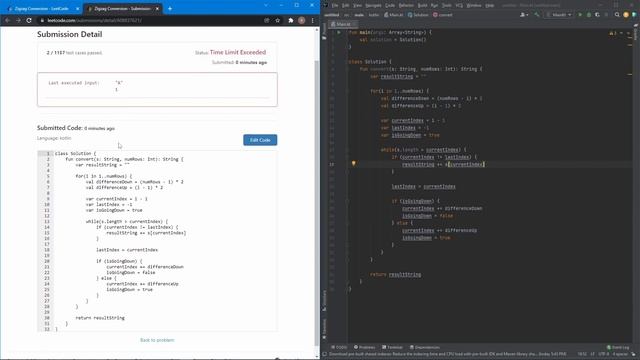This screenshot has width=640, height=360.
Task: Click the run gutter arrow beside fun main
Action: pyautogui.click(x=339, y=32)
